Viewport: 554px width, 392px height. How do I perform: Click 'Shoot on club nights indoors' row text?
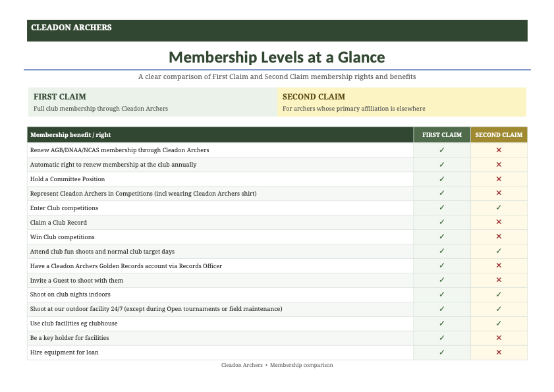(x=70, y=294)
